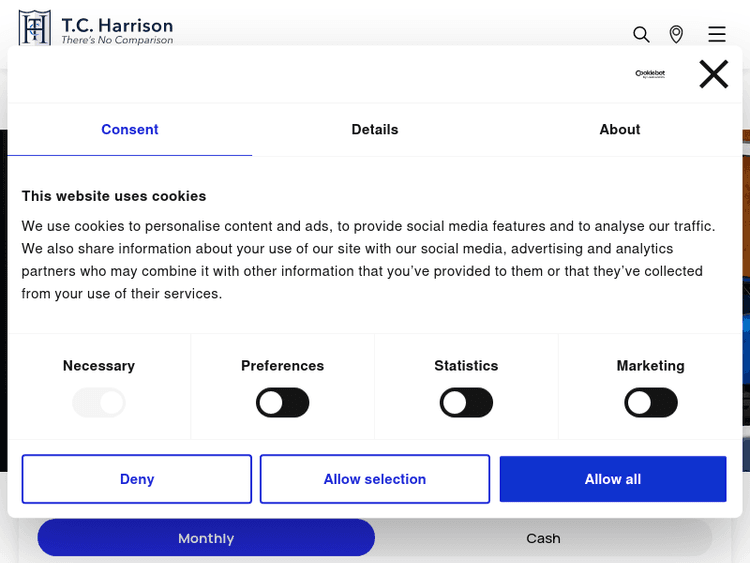750x563 pixels.
Task: Open the hamburger menu icon
Action: click(x=716, y=34)
